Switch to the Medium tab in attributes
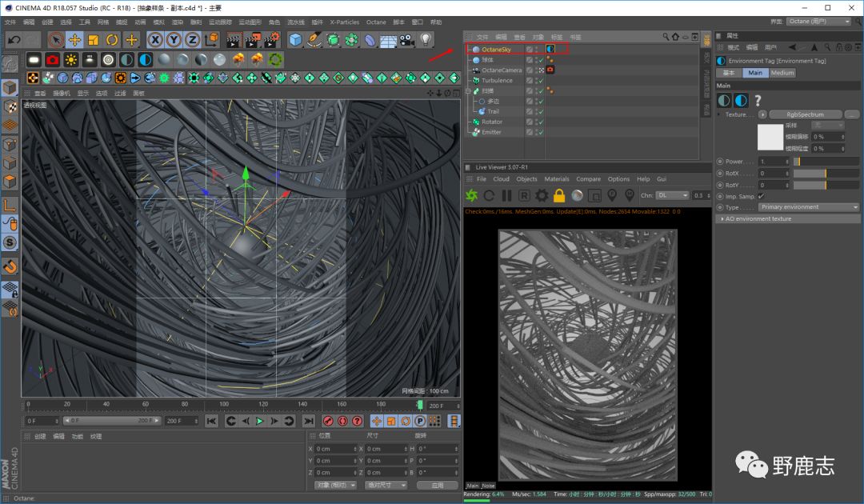Image resolution: width=864 pixels, height=504 pixels. pyautogui.click(x=782, y=73)
